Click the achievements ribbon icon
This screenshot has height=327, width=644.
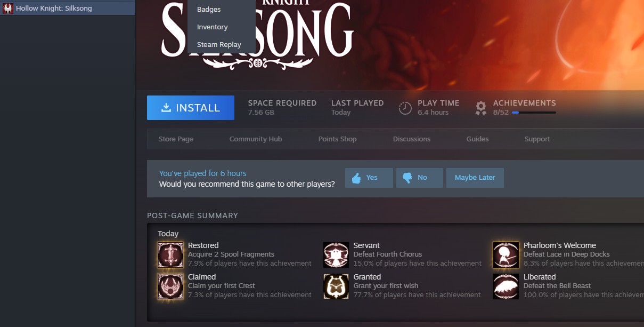tap(481, 108)
